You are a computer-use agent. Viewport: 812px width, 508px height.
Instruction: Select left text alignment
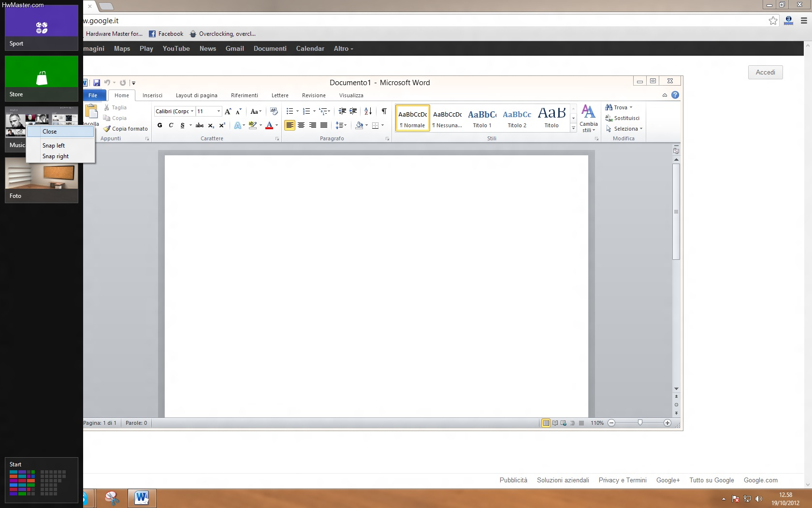[x=290, y=125]
